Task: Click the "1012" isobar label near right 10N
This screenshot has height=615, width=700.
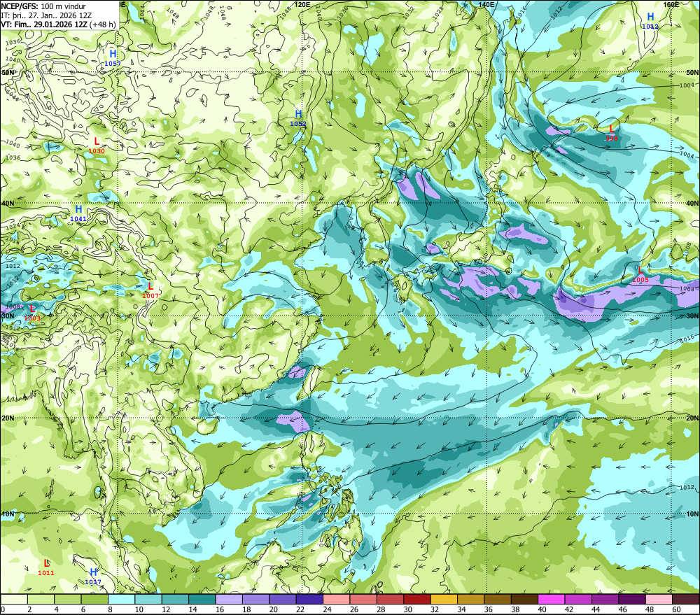Action: (x=687, y=487)
